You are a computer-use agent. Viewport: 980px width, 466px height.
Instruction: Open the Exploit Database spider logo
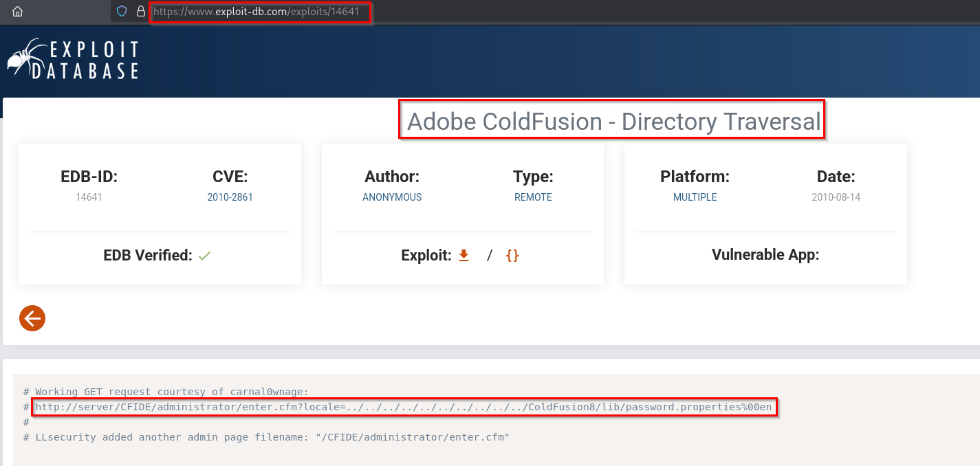(72, 58)
